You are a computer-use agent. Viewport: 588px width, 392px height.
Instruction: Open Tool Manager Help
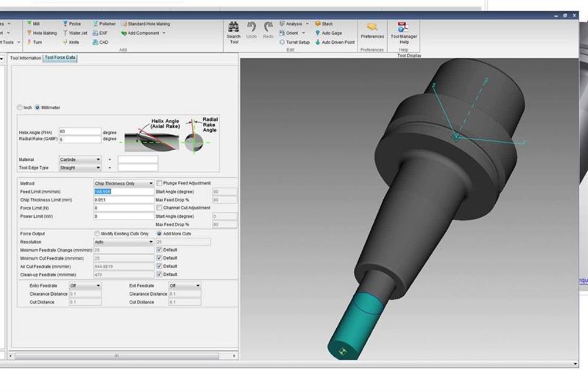point(404,33)
